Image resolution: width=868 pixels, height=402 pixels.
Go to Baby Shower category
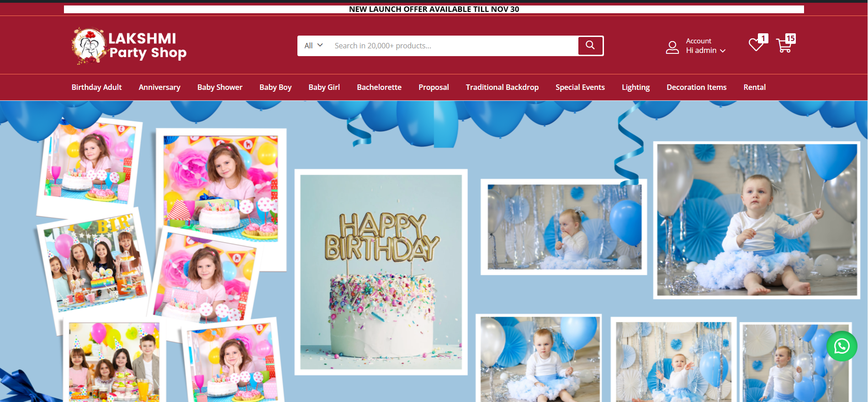click(220, 87)
